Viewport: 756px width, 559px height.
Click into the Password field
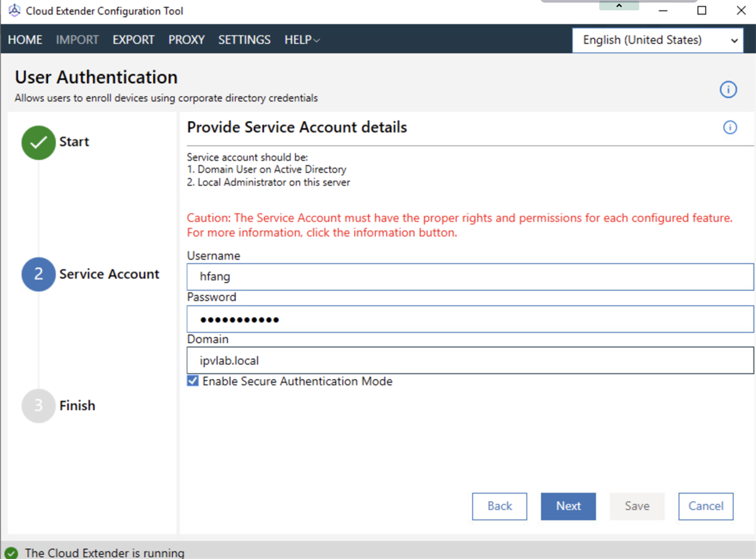[471, 319]
